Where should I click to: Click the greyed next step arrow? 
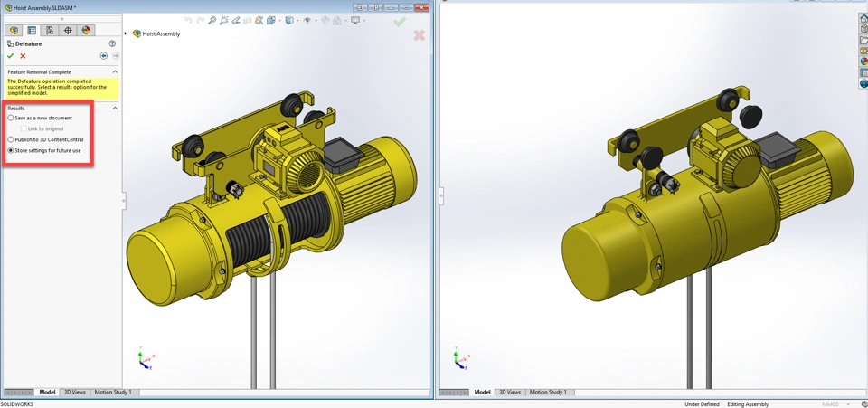coord(116,56)
